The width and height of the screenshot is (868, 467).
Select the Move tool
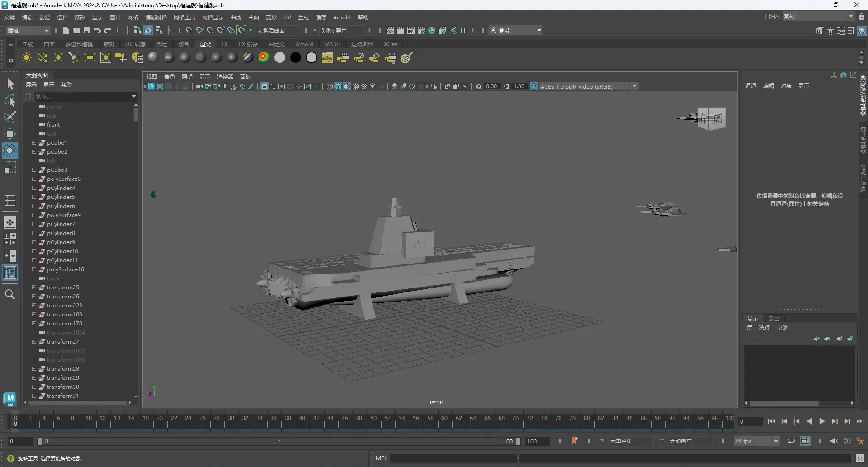(10, 134)
